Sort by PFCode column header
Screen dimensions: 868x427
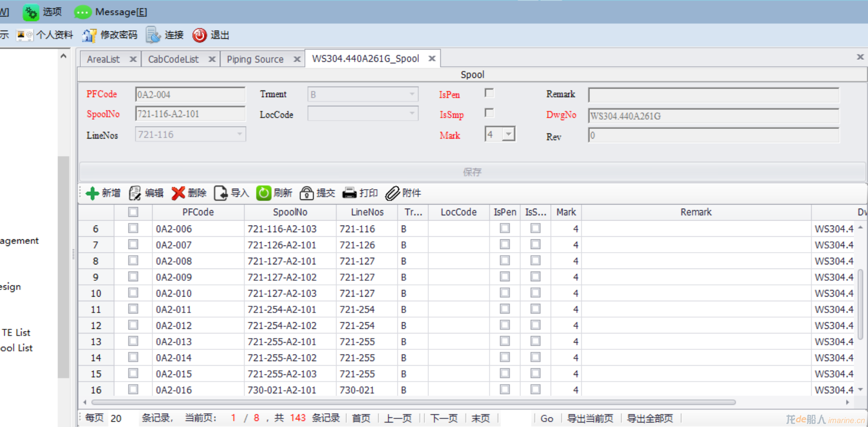[x=198, y=212]
